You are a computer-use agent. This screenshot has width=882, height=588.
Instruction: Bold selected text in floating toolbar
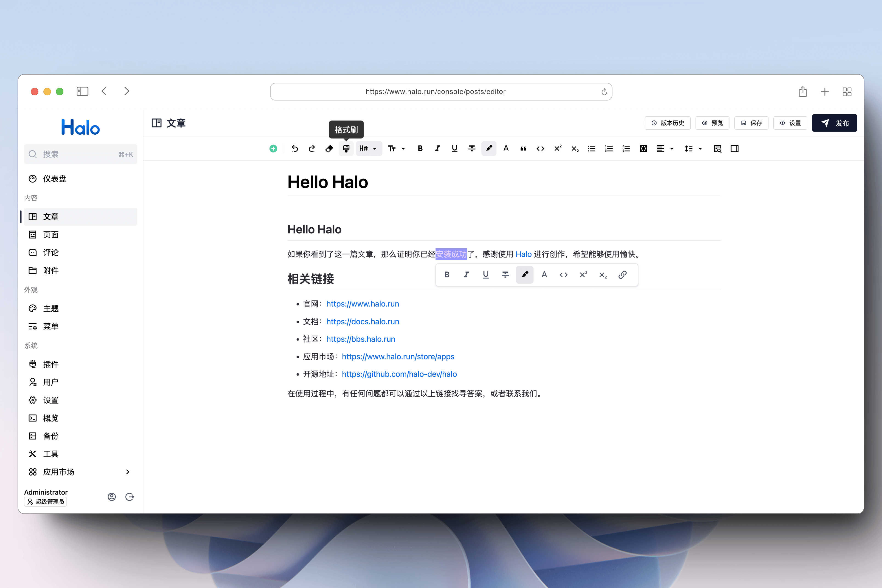pos(447,274)
